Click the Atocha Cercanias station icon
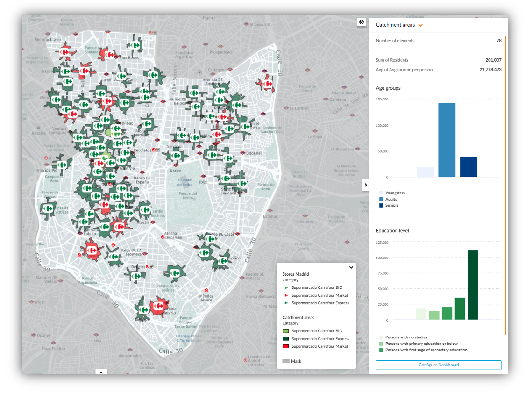532x394 pixels. (x=163, y=237)
